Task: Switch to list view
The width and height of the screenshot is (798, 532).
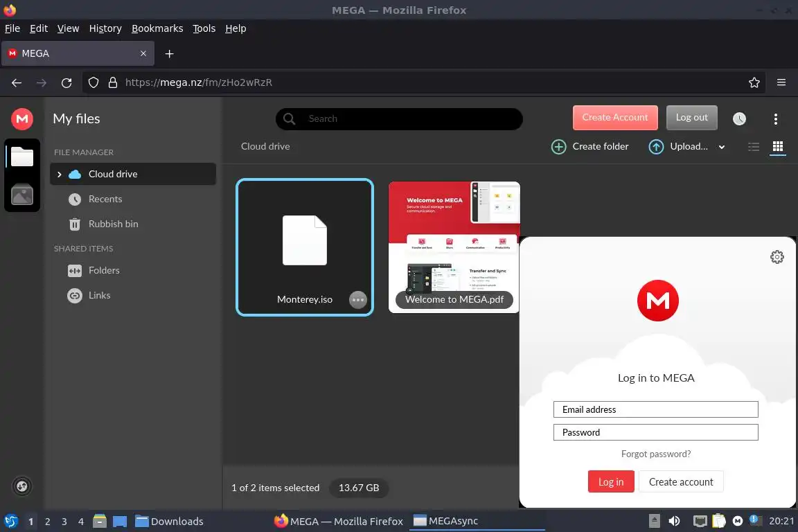Action: pos(754,147)
